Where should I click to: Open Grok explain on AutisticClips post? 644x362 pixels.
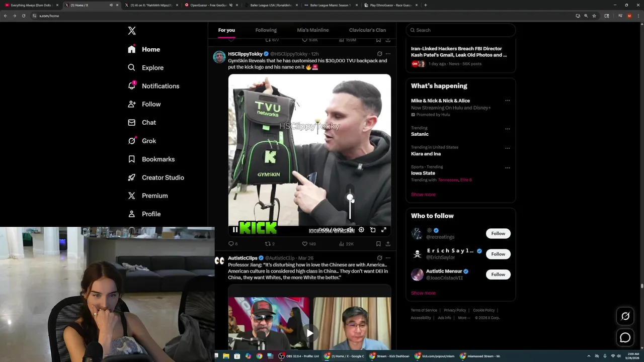(x=379, y=258)
